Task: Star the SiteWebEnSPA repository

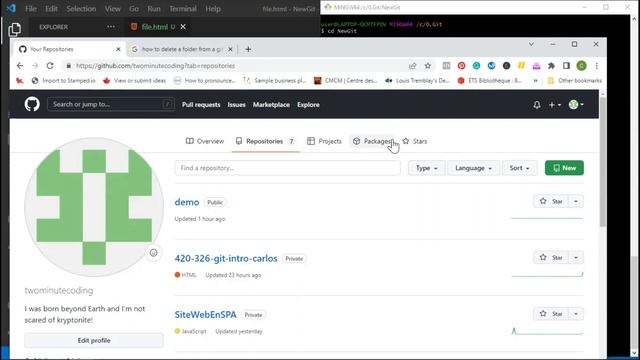Action: point(551,314)
